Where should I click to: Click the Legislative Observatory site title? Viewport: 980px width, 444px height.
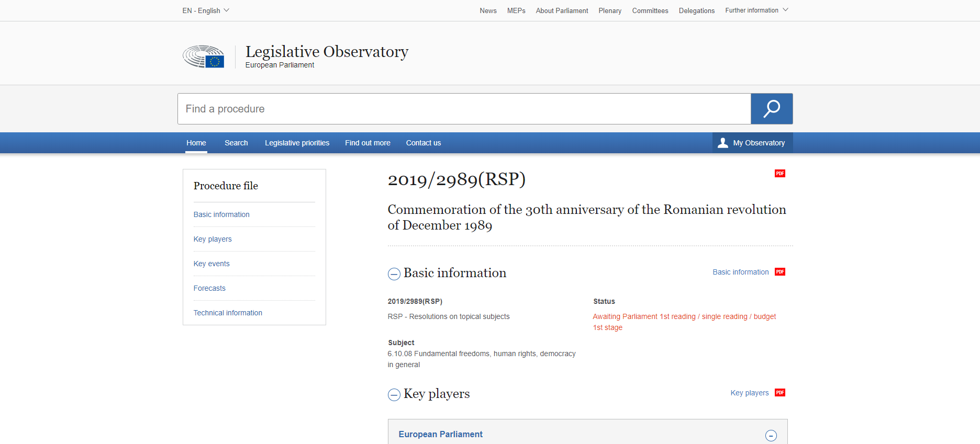click(327, 52)
